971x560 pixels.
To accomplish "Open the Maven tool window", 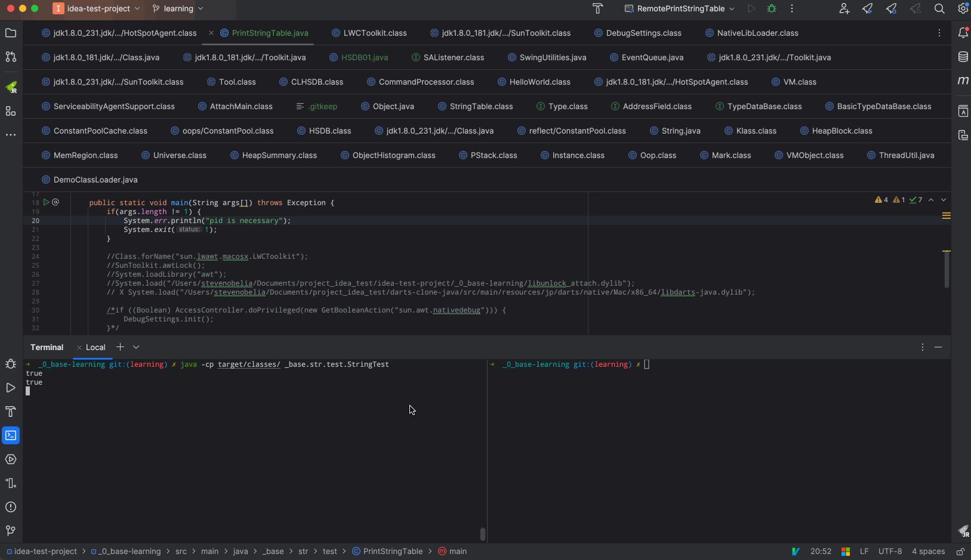I will 963,81.
